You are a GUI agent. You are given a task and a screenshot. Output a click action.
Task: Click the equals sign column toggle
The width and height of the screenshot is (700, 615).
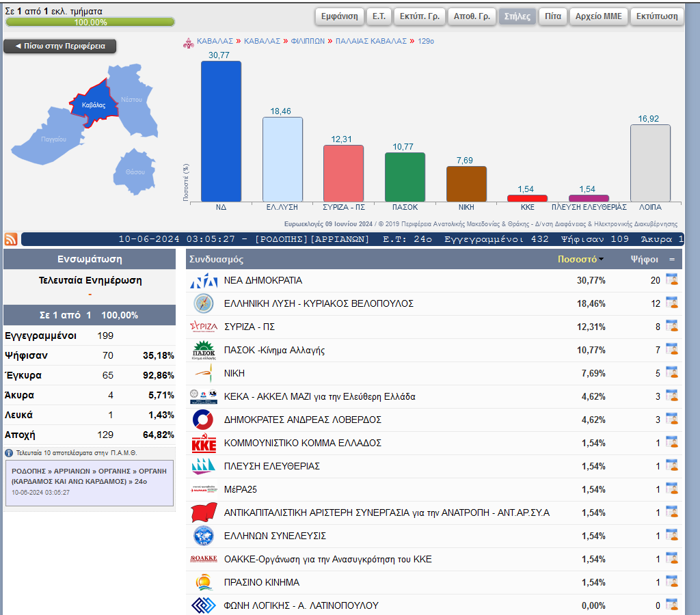pos(671,260)
